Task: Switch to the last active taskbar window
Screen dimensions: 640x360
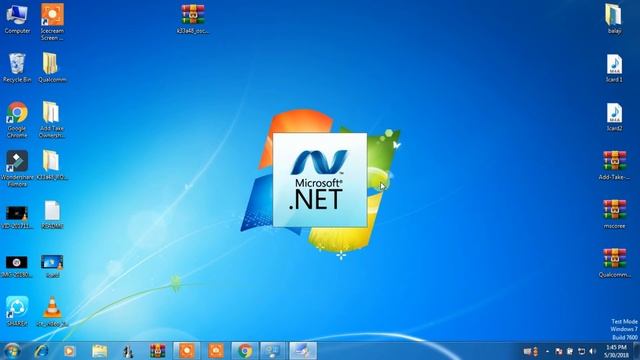Action: coord(303,351)
